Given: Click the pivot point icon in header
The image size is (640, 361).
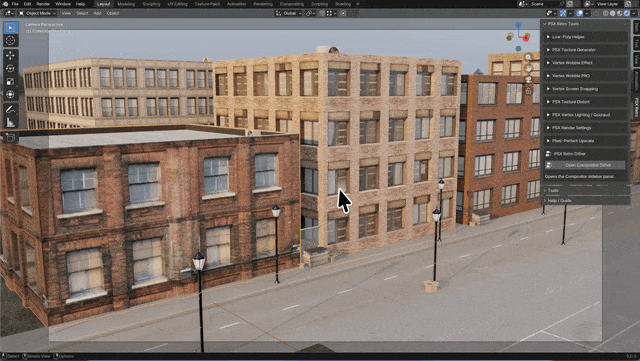Looking at the screenshot, I should click(310, 13).
